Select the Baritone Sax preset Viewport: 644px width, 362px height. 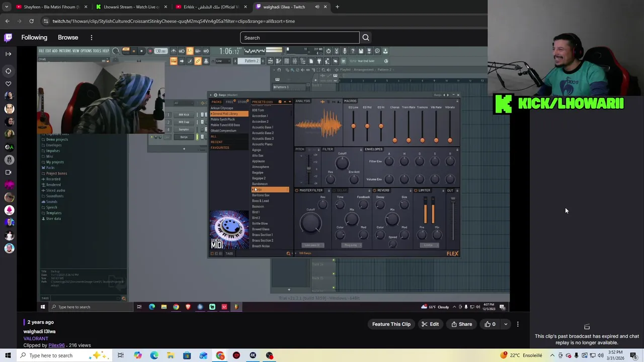point(261,195)
